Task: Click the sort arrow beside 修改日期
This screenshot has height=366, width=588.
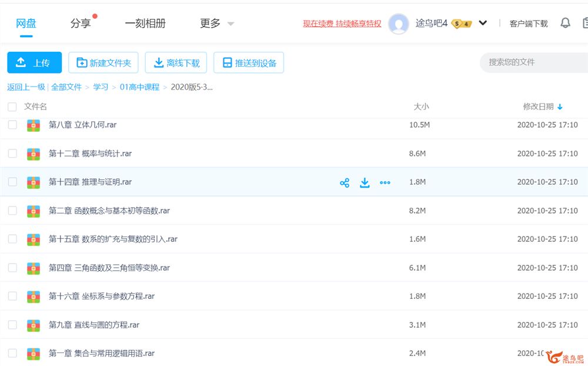Action: pos(560,107)
